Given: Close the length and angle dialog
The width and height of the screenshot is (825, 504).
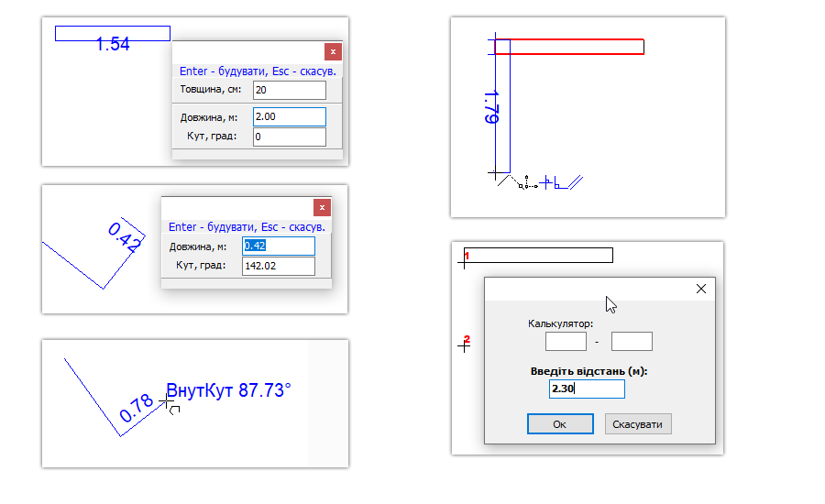Looking at the screenshot, I should coord(322,208).
